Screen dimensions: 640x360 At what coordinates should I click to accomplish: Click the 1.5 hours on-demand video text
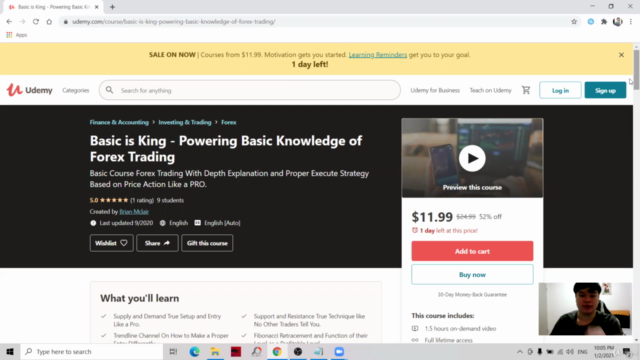pyautogui.click(x=460, y=329)
